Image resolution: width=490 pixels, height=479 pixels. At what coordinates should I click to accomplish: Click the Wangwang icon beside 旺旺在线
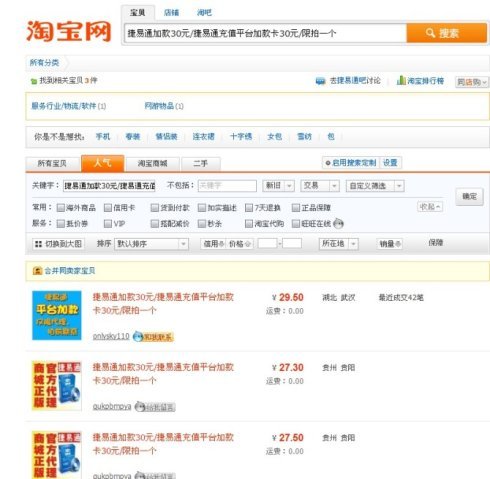coord(338,224)
